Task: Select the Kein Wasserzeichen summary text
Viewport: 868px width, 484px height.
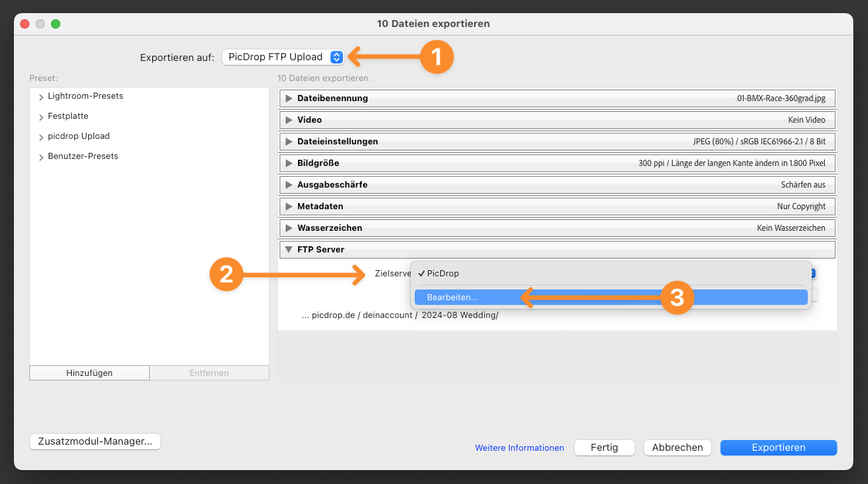Action: [x=791, y=228]
